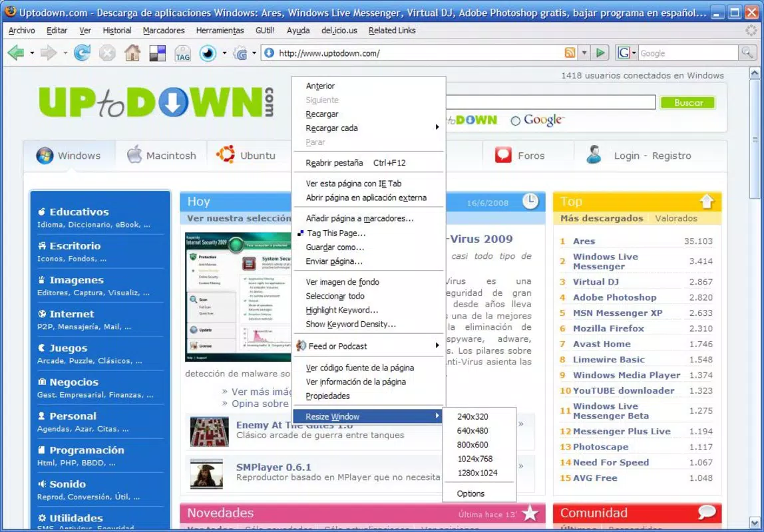764x532 pixels.
Task: Click the Windows logo icon
Action: (x=45, y=156)
